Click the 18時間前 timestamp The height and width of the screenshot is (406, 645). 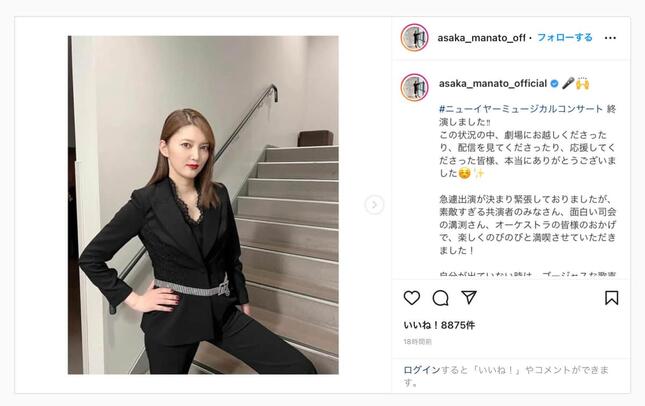coord(418,342)
